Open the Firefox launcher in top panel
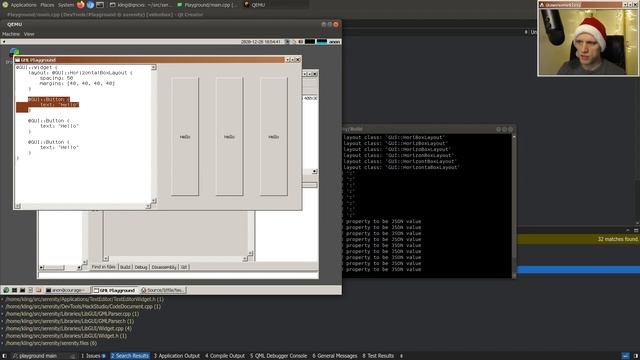Screen dimensions: 640x360 (80, 5)
